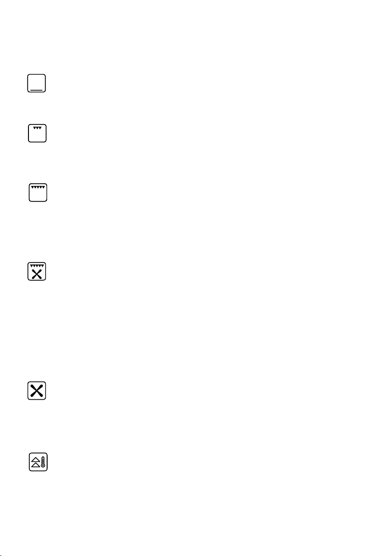Activate the grill plus fan cooking symbol
The width and height of the screenshot is (392, 556).
37,271
